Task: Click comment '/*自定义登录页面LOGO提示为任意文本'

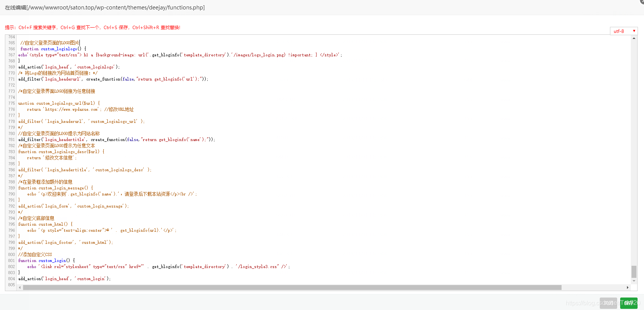Action: point(57,146)
